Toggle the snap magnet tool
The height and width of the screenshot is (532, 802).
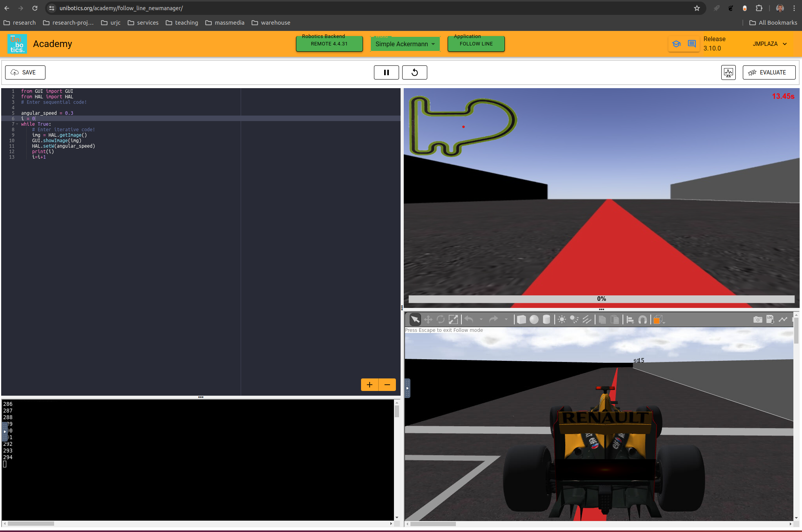(643, 320)
